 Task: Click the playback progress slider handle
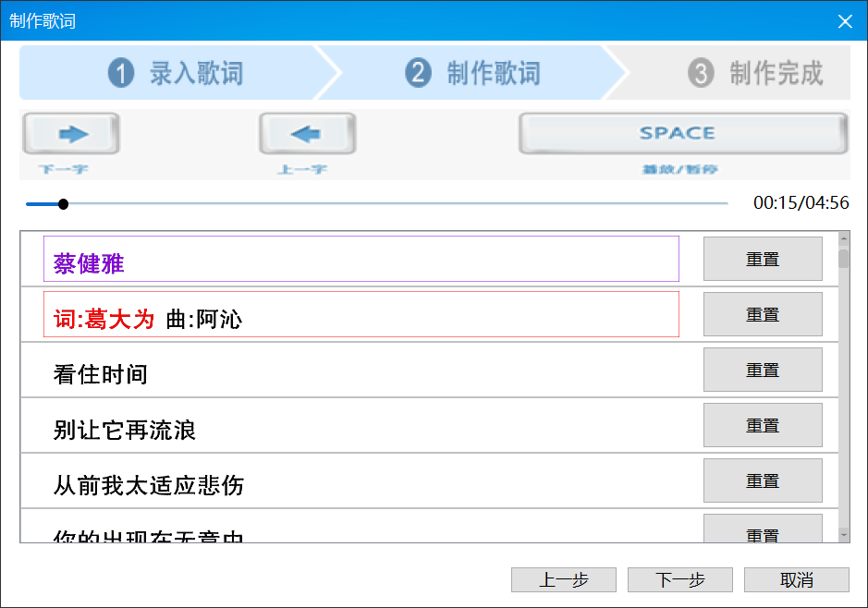pyautogui.click(x=63, y=204)
